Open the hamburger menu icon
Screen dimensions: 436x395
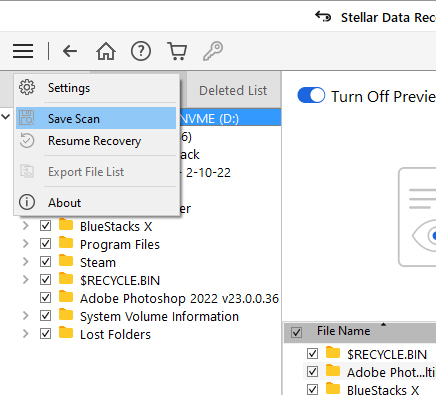(23, 51)
